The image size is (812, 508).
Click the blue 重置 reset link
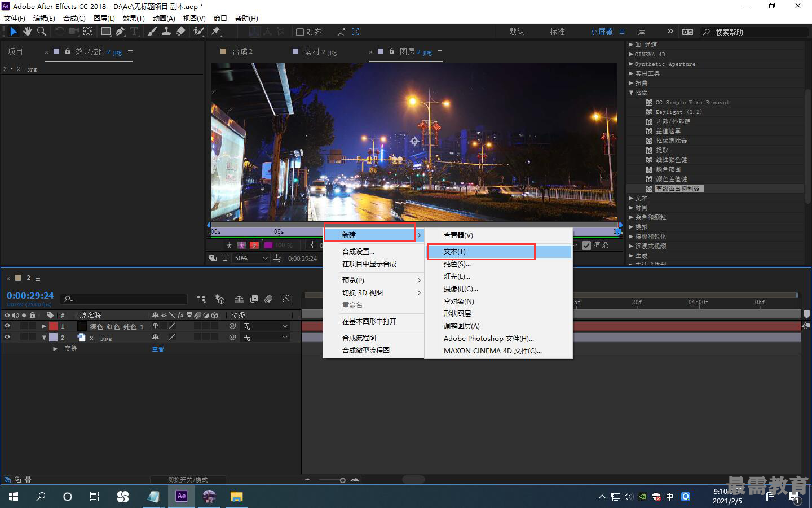point(158,349)
